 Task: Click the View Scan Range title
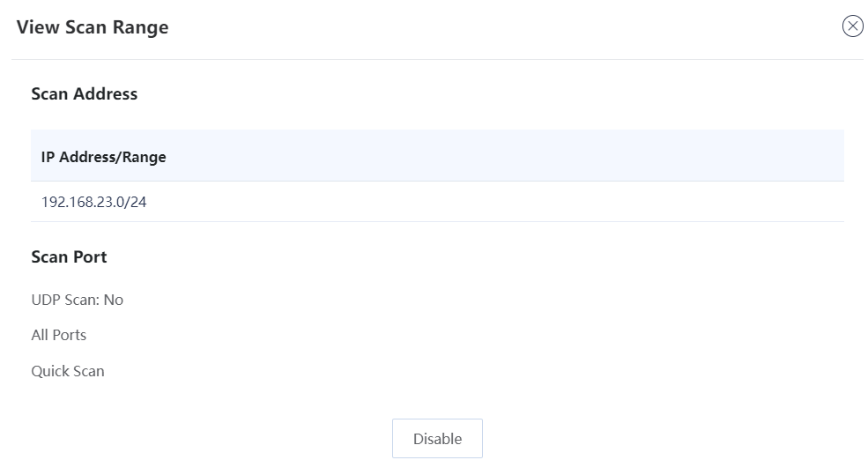point(93,27)
